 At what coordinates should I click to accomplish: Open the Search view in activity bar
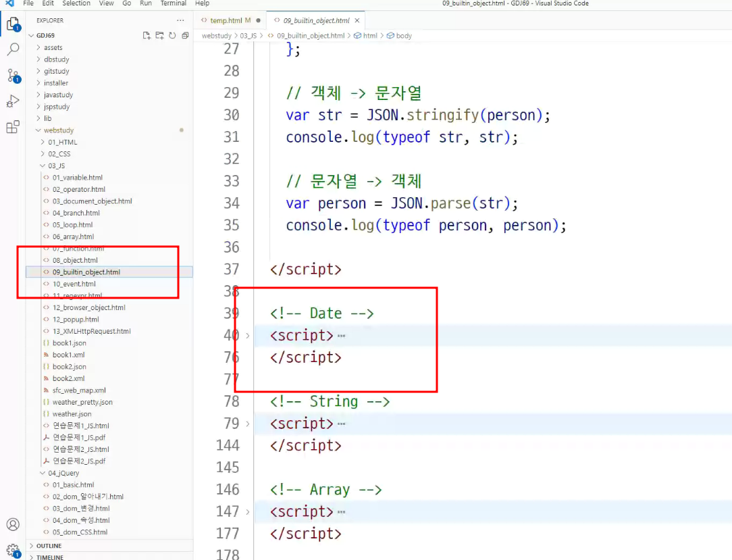(x=13, y=49)
